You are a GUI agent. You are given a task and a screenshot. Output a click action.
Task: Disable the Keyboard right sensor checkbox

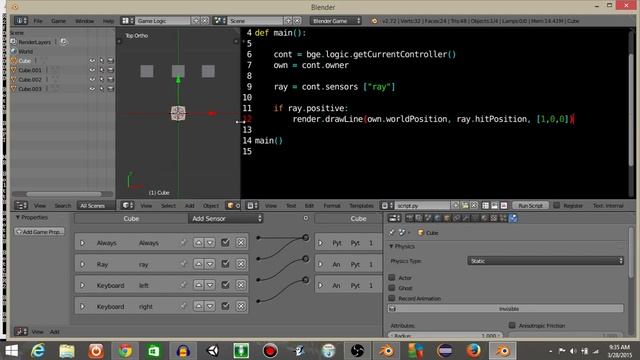[x=225, y=306]
